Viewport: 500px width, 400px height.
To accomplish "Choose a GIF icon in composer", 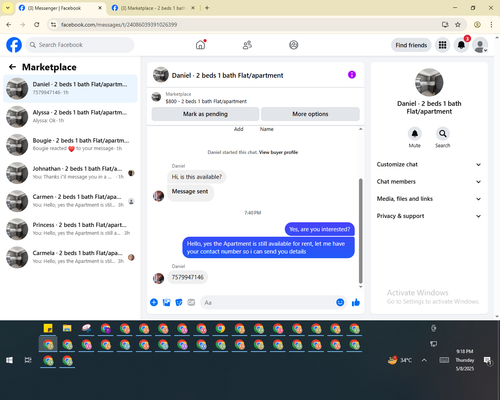I will point(191,302).
